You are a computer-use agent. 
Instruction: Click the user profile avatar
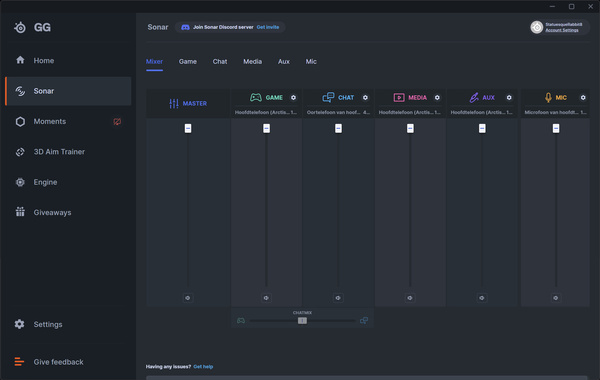pyautogui.click(x=536, y=27)
